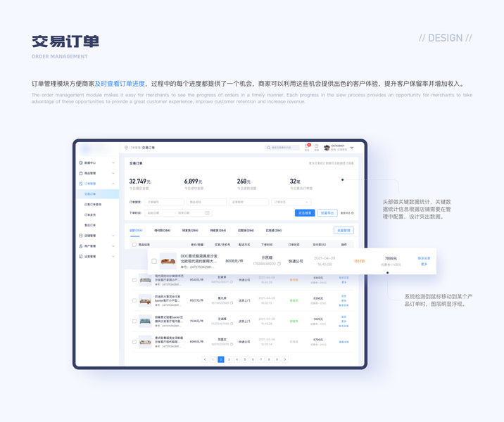Switch to the 待发货(284) tab
Image resolution: width=504 pixels, height=422 pixels.
point(190,231)
